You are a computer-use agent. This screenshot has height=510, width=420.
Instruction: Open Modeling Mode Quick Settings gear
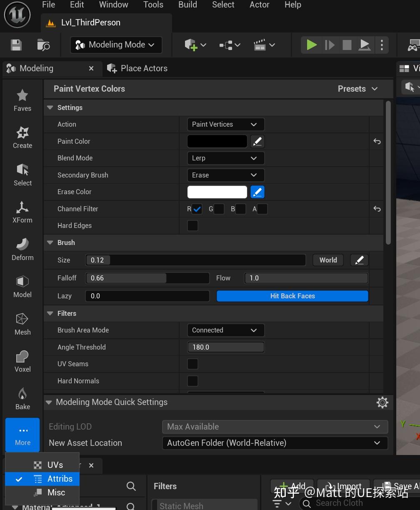click(x=382, y=402)
